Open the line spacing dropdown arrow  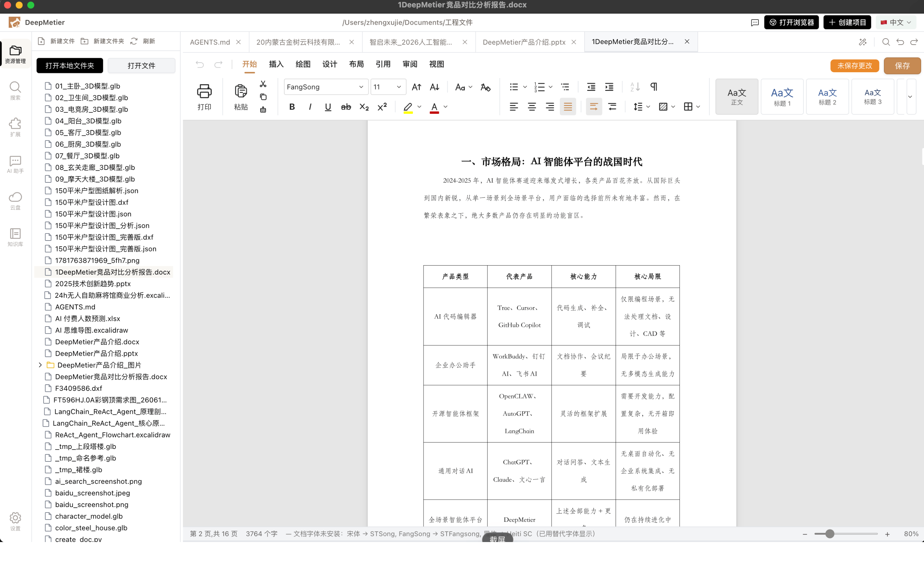[x=648, y=107]
